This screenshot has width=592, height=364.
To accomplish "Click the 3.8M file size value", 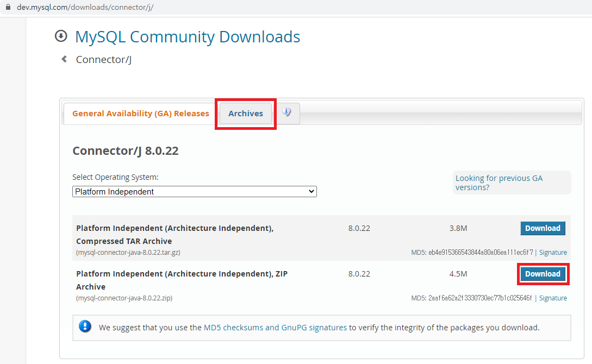I will pos(458,228).
